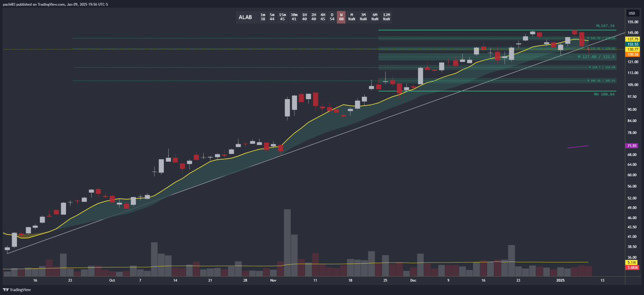This screenshot has width=644, height=295.
Task: Click the TradingView logo at bottom left
Action: tap(17, 290)
